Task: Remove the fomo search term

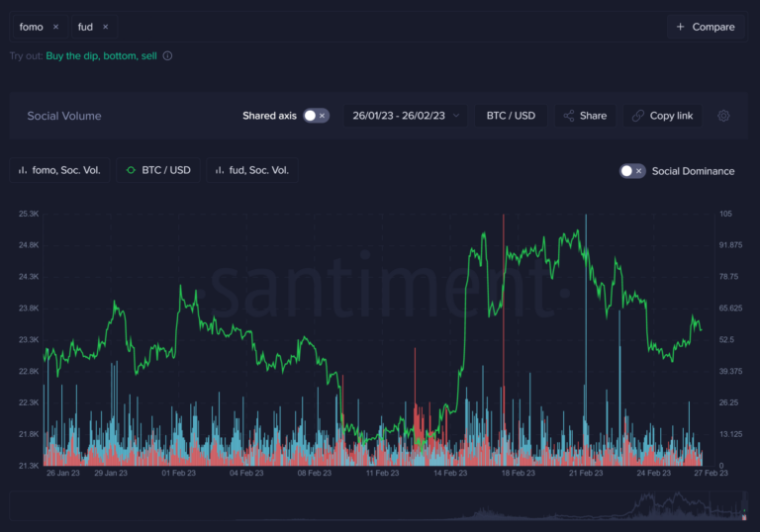Action: 55,27
